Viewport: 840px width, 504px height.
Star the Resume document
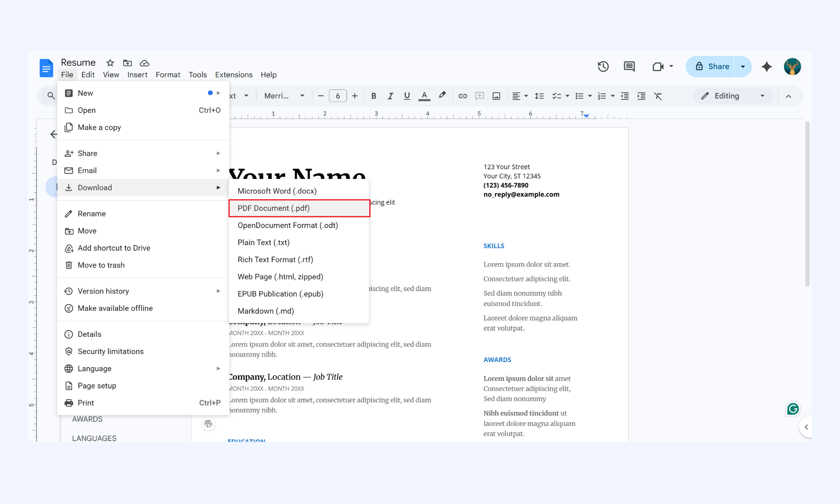pyautogui.click(x=110, y=63)
